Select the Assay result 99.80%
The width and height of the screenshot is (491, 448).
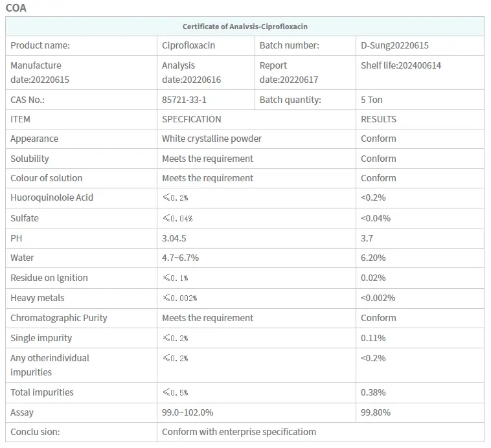point(376,412)
